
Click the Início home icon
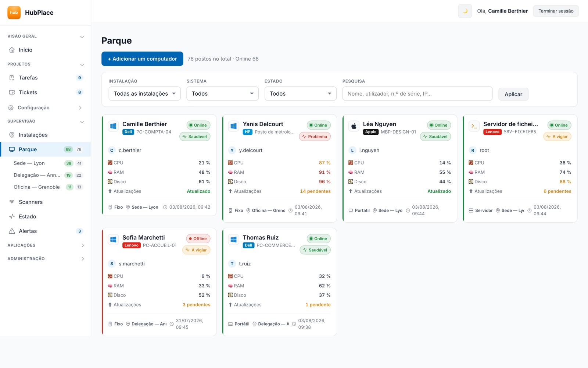pos(12,50)
